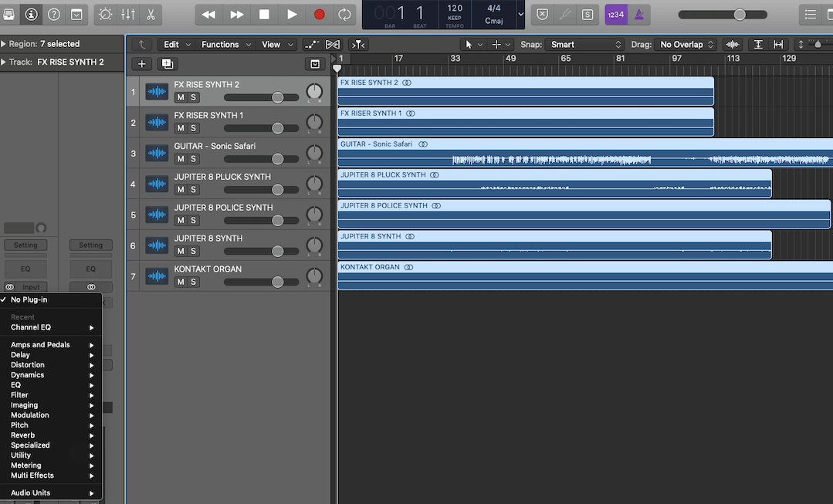Open the Global Tracks toggle button
833x504 pixels.
pos(315,64)
